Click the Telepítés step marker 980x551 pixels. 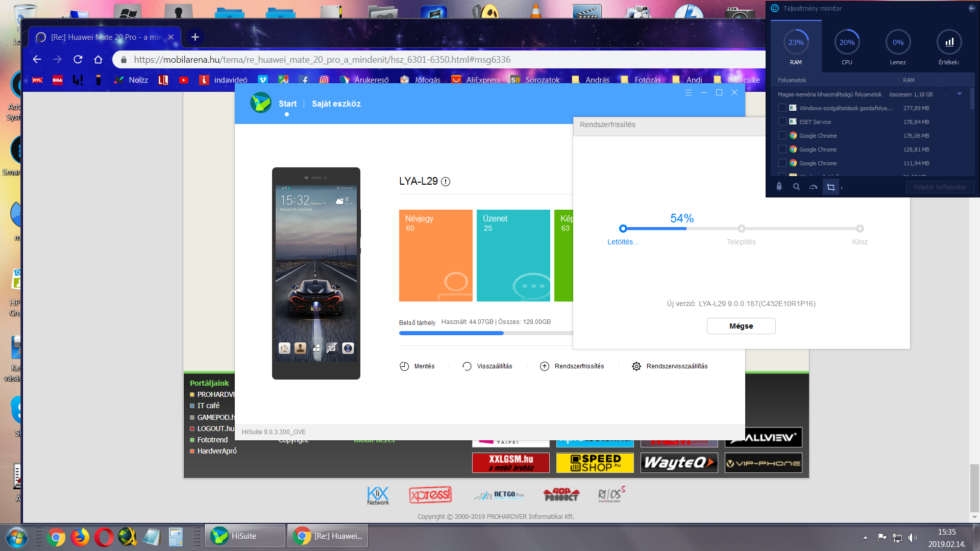coord(742,229)
